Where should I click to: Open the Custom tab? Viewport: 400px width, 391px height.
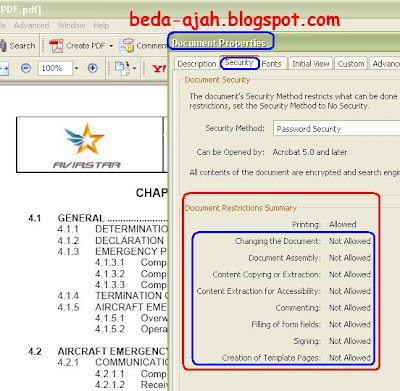(x=351, y=64)
